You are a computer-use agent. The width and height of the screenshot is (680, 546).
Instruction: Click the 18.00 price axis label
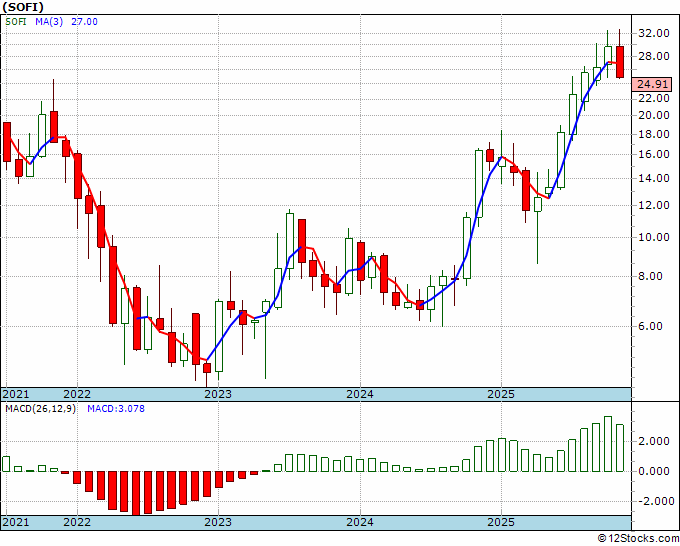(x=653, y=134)
